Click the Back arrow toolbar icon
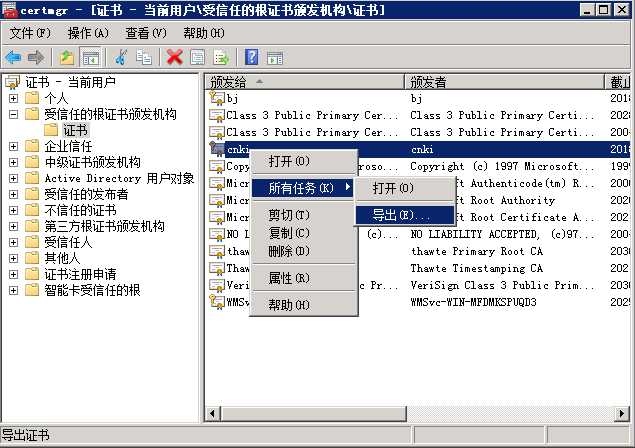 [13, 57]
